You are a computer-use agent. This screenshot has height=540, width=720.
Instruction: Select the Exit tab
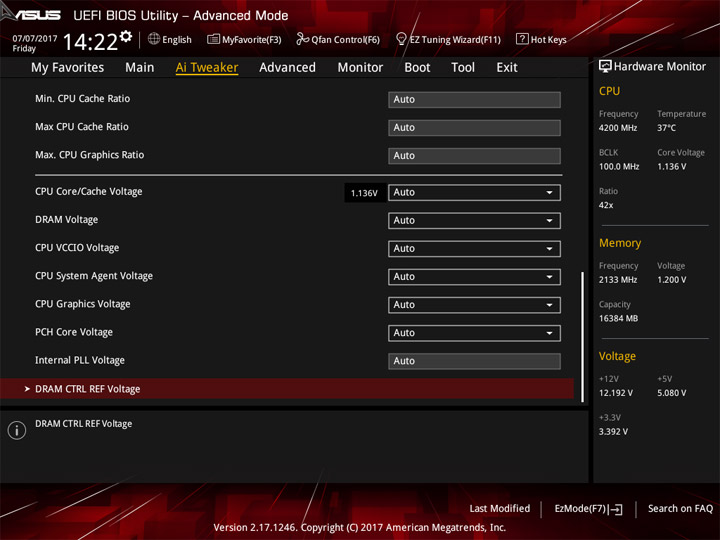point(507,68)
